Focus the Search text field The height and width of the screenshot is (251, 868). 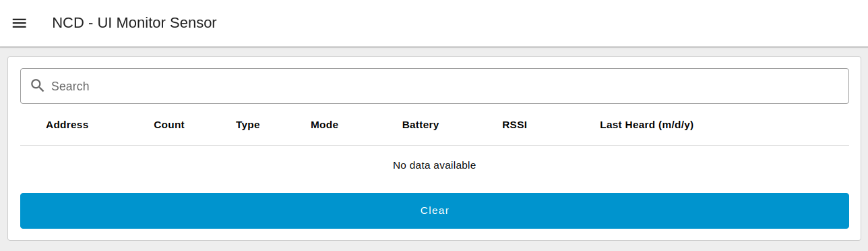point(434,86)
